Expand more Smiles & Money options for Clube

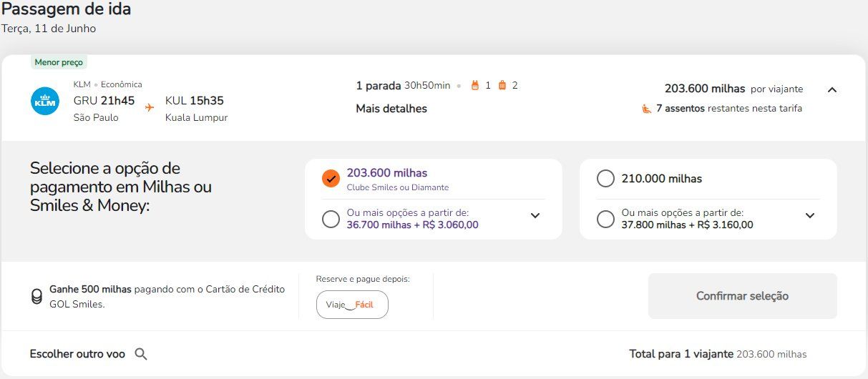click(535, 215)
